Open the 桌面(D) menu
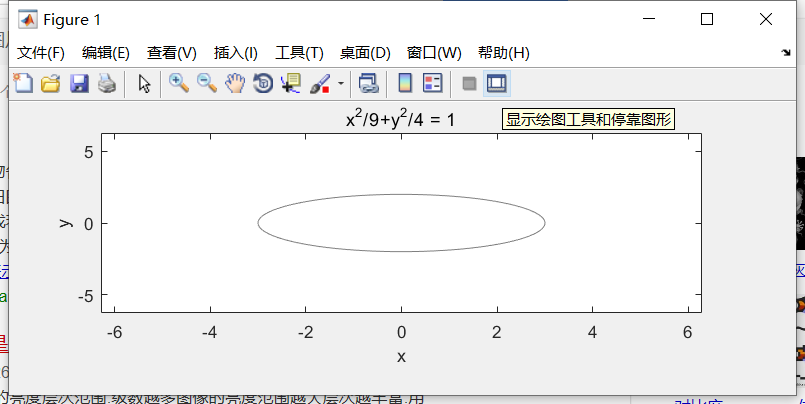 tap(365, 53)
